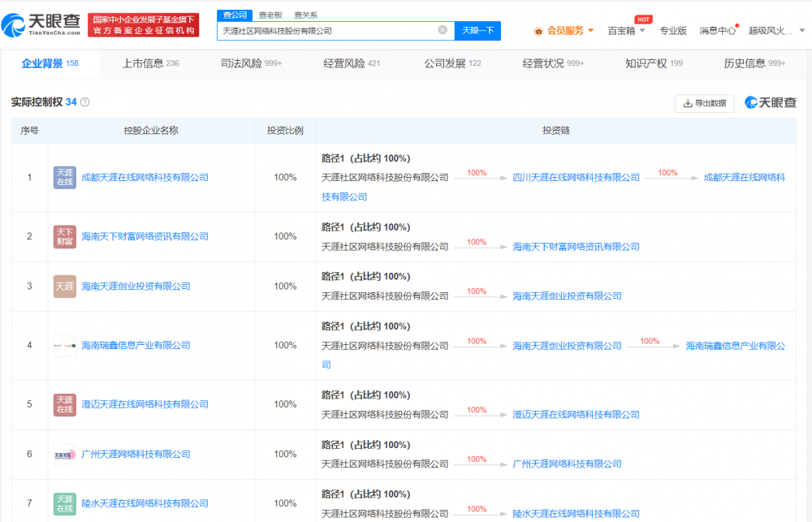Open 消息中心 message center
The height and width of the screenshot is (522, 812).
coord(717,31)
